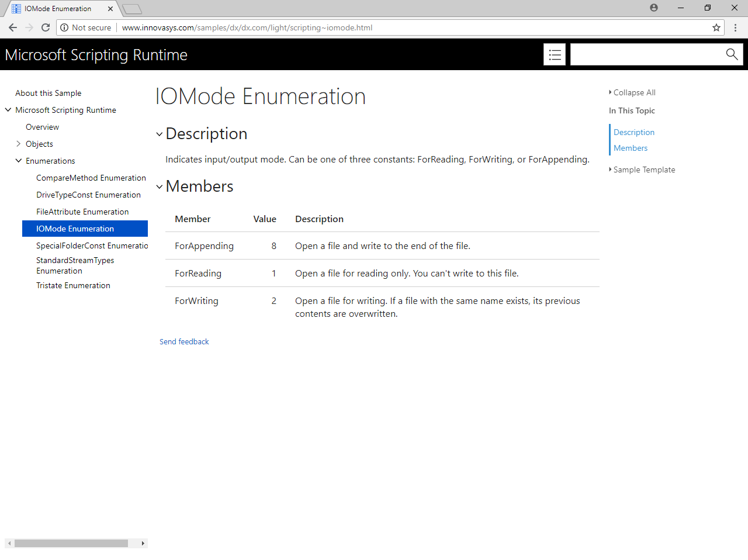The image size is (748, 560).
Task: Click the sidebar horizontal scrollbar thumb
Action: [71, 543]
